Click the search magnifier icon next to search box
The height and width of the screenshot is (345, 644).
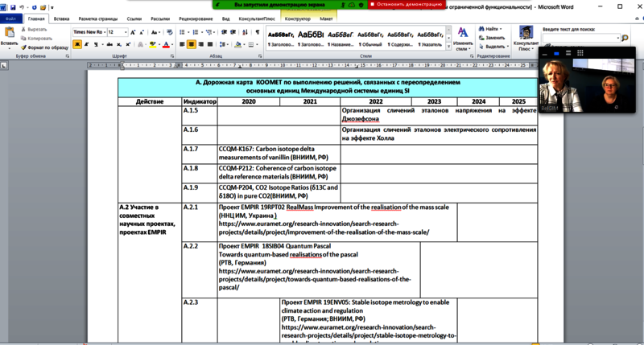pos(625,38)
